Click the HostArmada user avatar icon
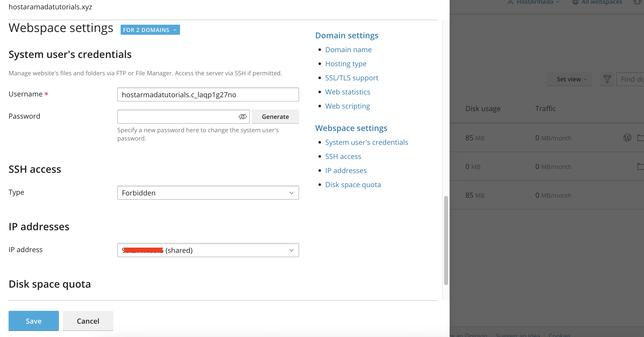Screen dimensions: 644x337 coord(510,2)
